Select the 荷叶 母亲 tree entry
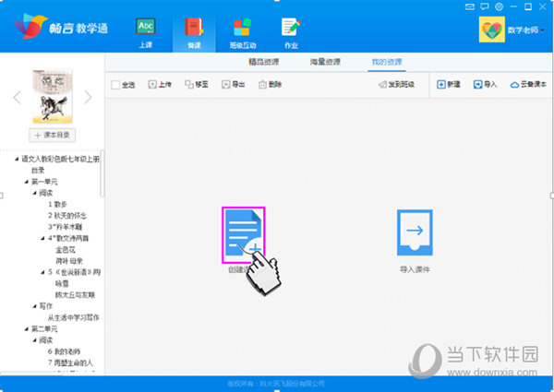 point(69,261)
